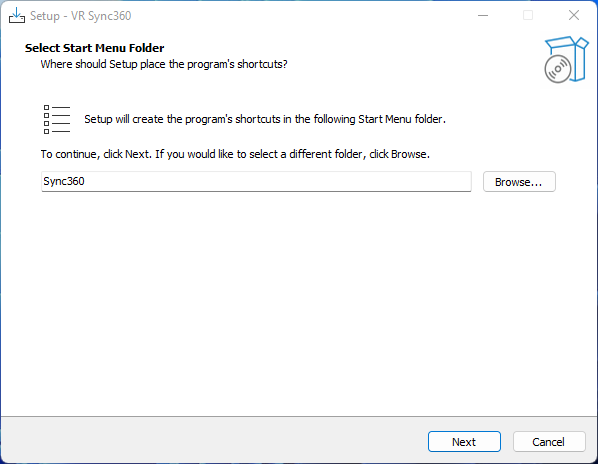
Task: Click the 'Where should Setup place' subtitle text
Action: (x=164, y=64)
